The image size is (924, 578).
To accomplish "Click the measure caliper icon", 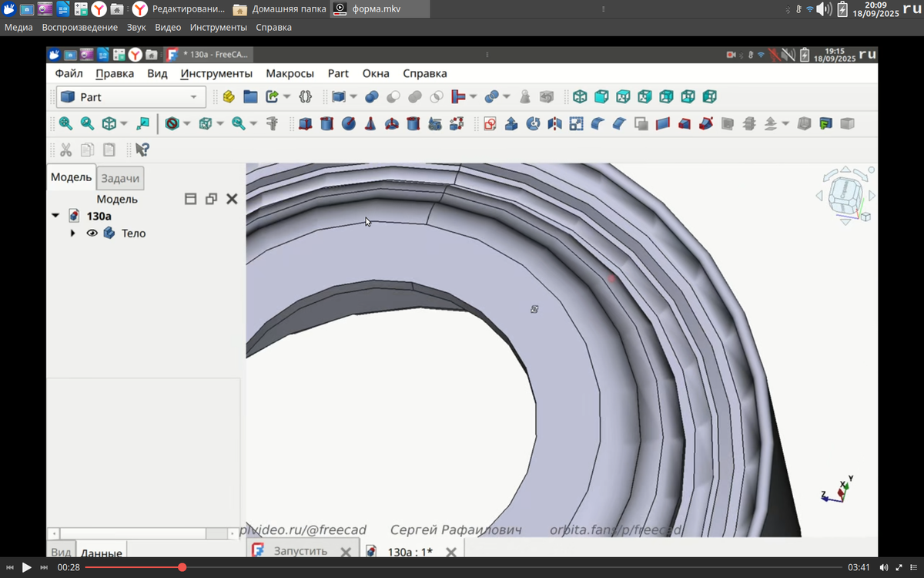I will click(x=272, y=123).
